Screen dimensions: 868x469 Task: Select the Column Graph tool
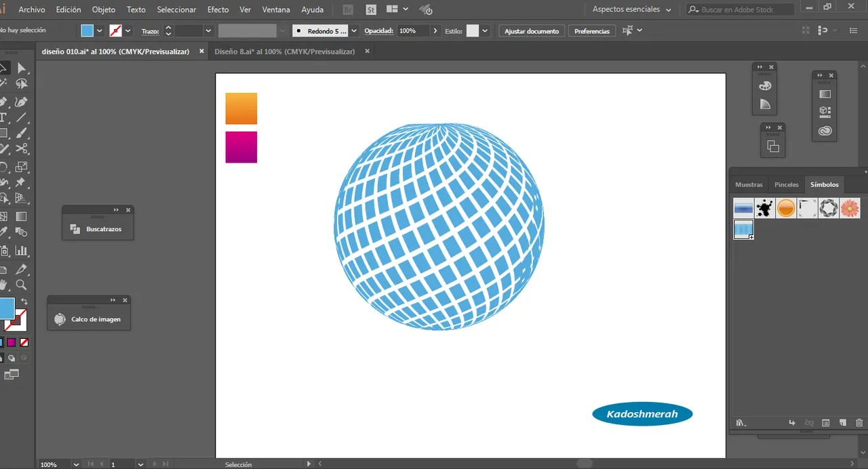[x=22, y=251]
